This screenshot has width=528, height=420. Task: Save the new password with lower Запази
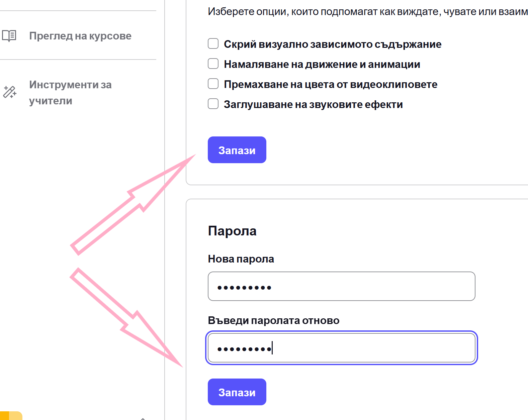[237, 392]
